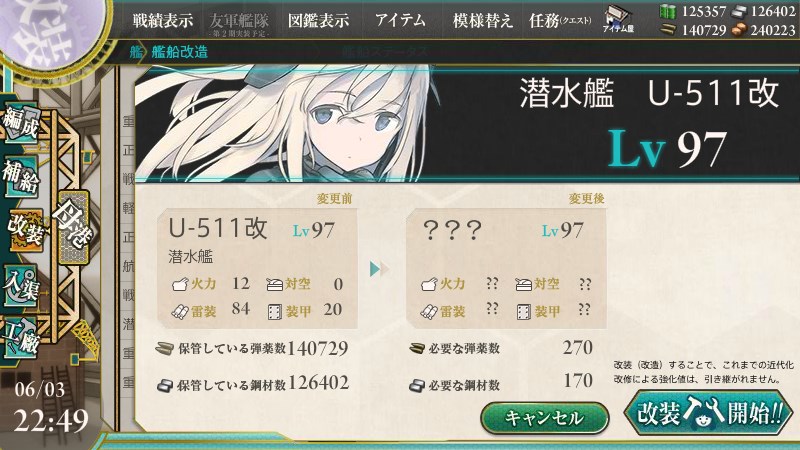Open the 模様替え furniture menu
Viewport: 800px width, 450px height.
click(x=483, y=20)
